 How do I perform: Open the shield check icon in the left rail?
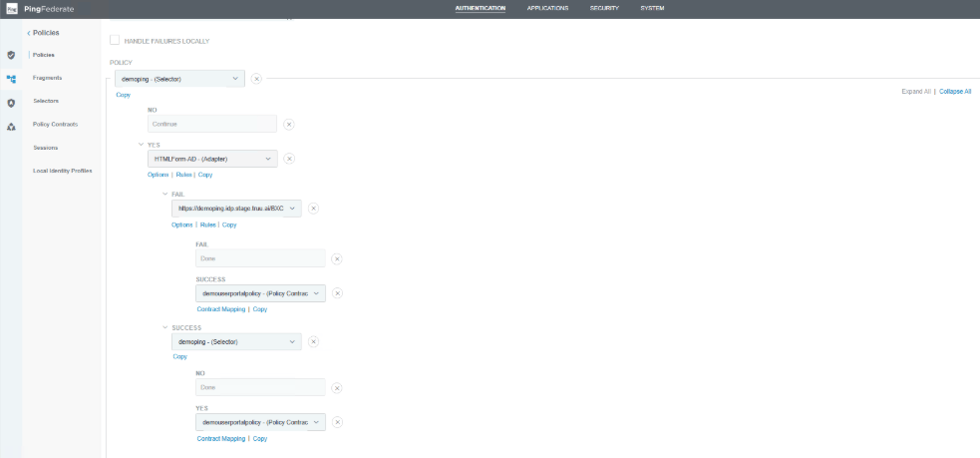pyautogui.click(x=11, y=55)
